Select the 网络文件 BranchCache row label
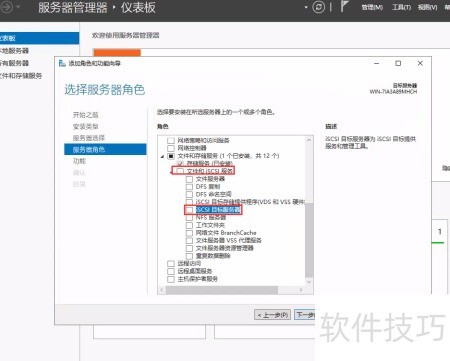The image size is (450, 361). [x=226, y=233]
